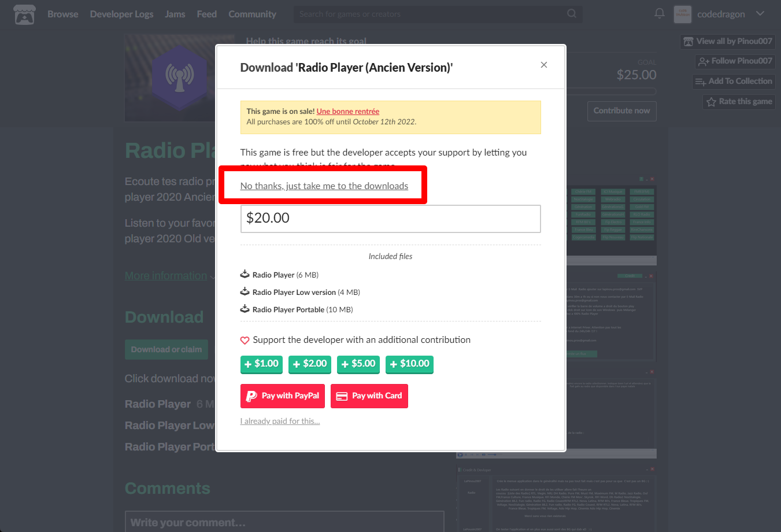
Task: Click the Radio Player Low version download icon
Action: [245, 291]
